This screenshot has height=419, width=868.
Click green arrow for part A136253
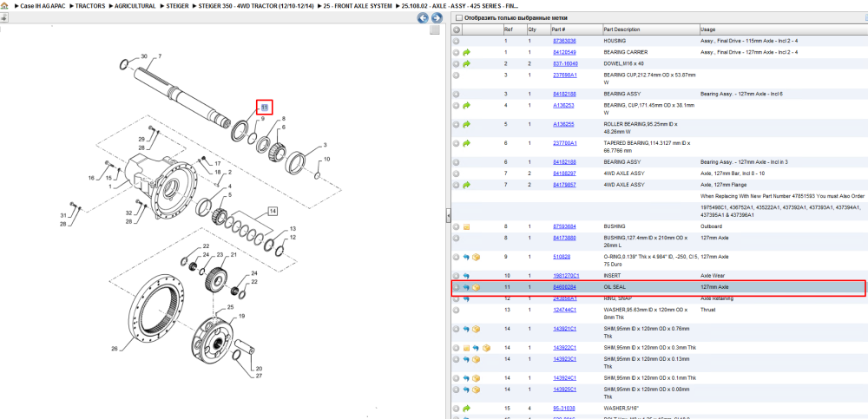pos(467,105)
